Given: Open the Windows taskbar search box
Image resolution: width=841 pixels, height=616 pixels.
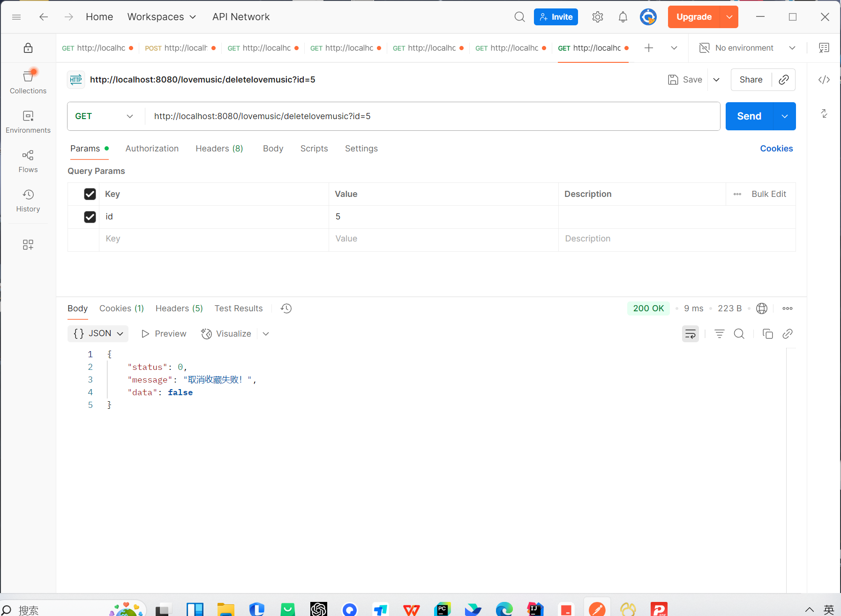Looking at the screenshot, I should [x=73, y=609].
